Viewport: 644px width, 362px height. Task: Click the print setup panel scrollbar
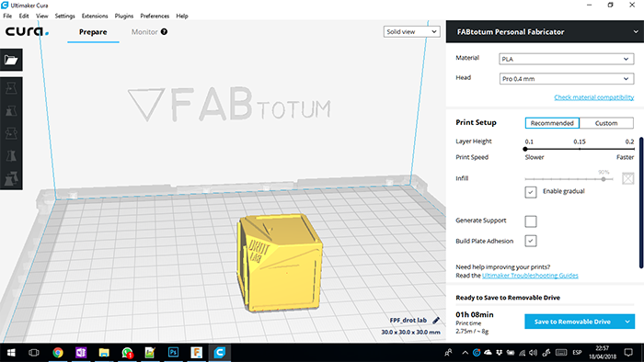tap(641, 203)
